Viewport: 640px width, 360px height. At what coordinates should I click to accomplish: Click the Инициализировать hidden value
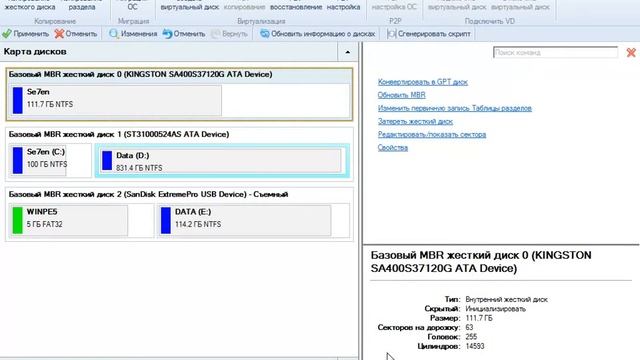[x=496, y=309]
